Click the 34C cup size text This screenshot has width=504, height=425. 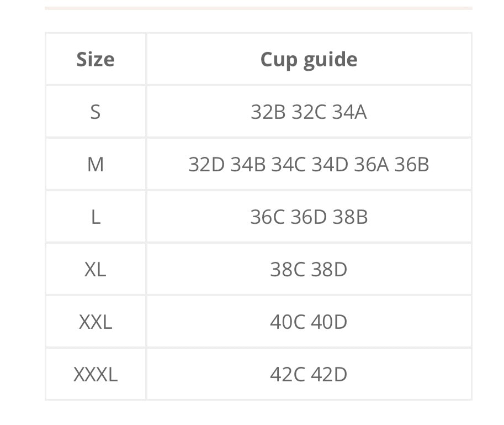pos(288,164)
